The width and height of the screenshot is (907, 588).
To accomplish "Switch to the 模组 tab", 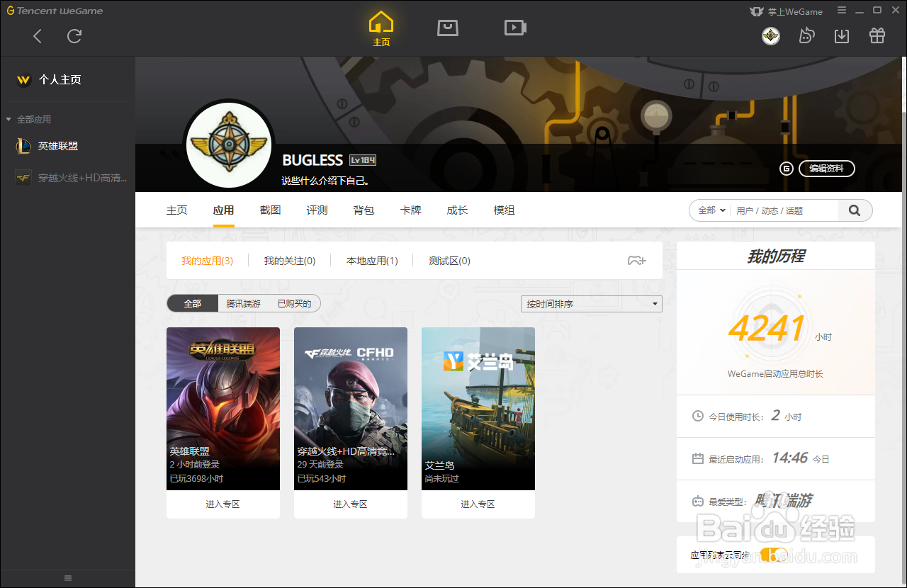I will [x=505, y=210].
